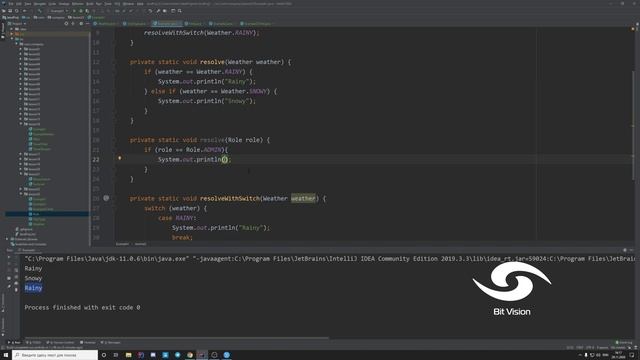
Task: Open Task View from taskbar
Action: coord(116,355)
